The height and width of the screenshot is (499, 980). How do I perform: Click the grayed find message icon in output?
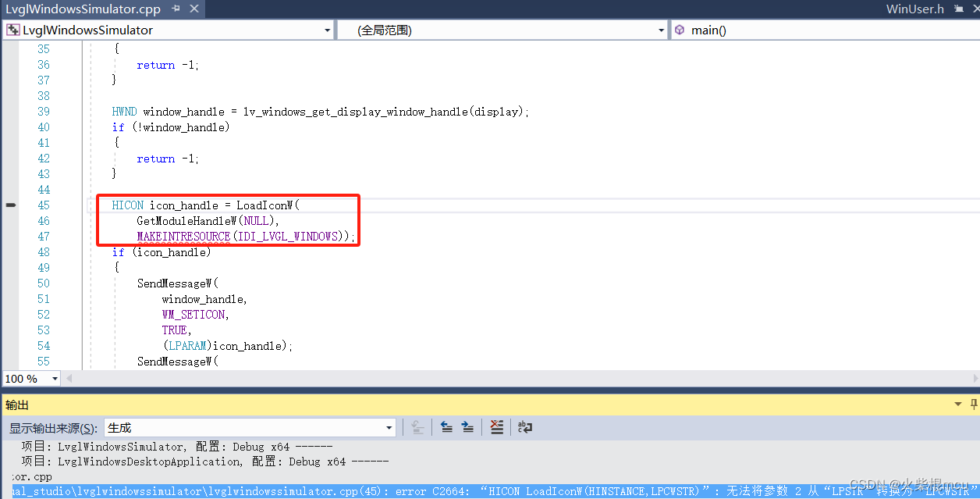coord(417,426)
